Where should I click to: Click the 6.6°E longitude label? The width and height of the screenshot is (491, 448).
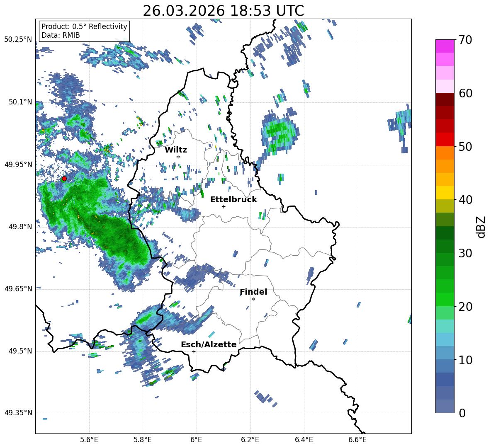(x=357, y=440)
